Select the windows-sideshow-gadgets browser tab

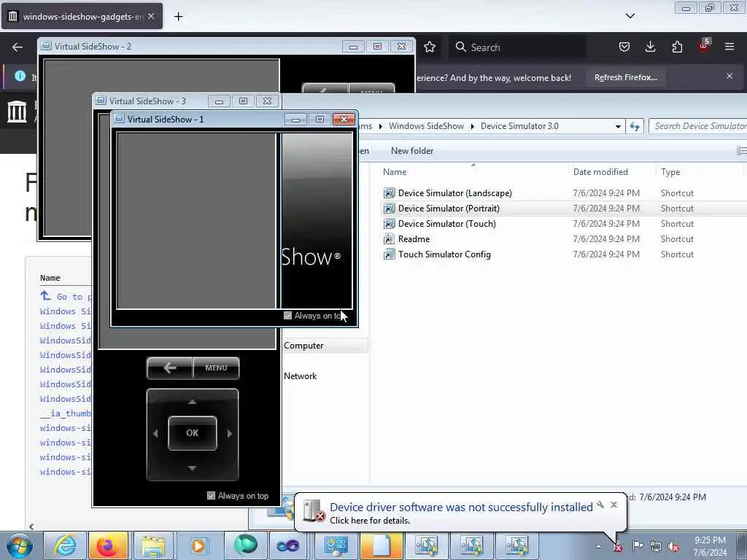[82, 16]
